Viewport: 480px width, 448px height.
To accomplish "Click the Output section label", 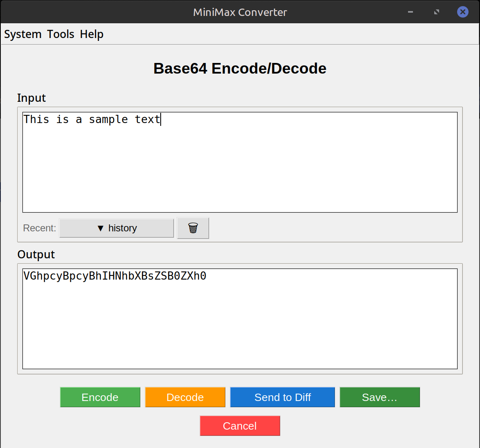I will [36, 255].
